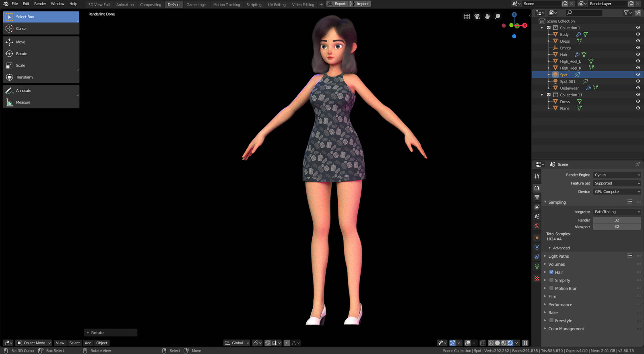Open the Object Mode dropdown
This screenshot has height=354, width=644.
[34, 343]
